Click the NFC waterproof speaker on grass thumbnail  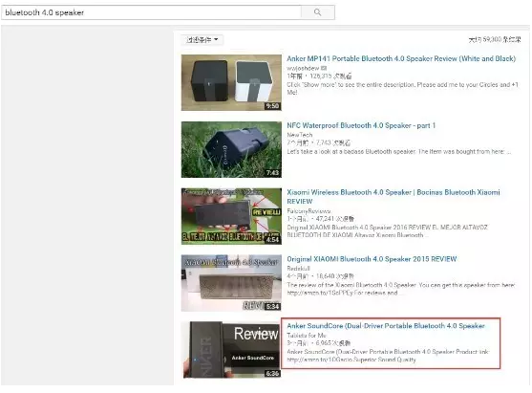231,149
